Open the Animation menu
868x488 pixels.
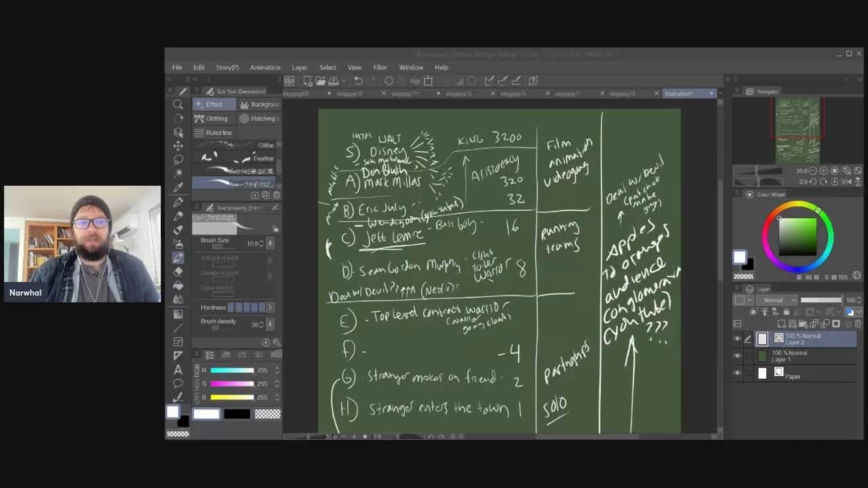pos(264,68)
